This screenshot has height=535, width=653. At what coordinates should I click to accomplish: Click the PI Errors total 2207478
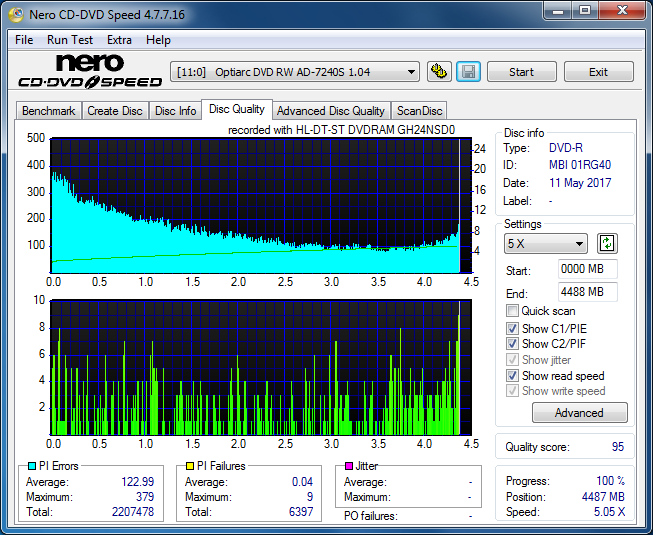point(133,512)
